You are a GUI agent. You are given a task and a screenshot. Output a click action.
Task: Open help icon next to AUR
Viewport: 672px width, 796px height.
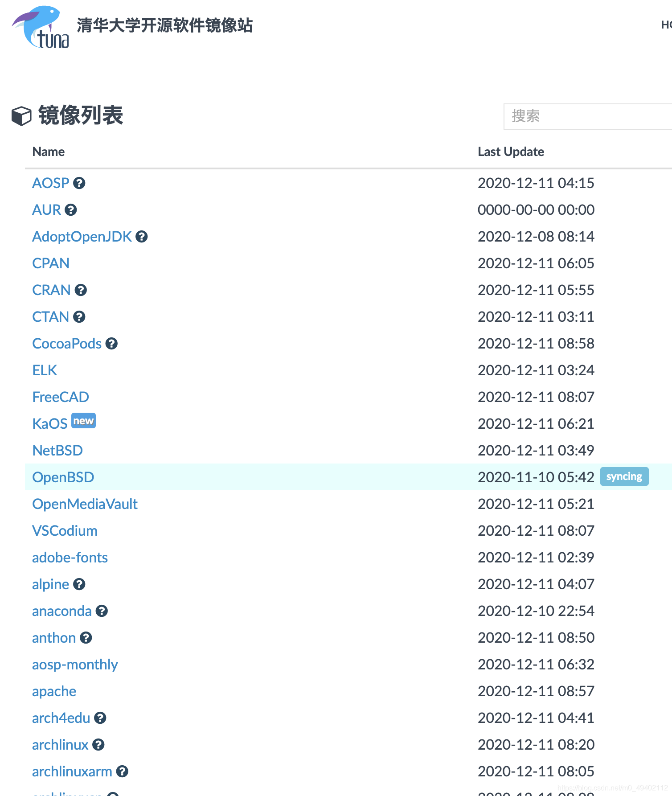pyautogui.click(x=71, y=210)
